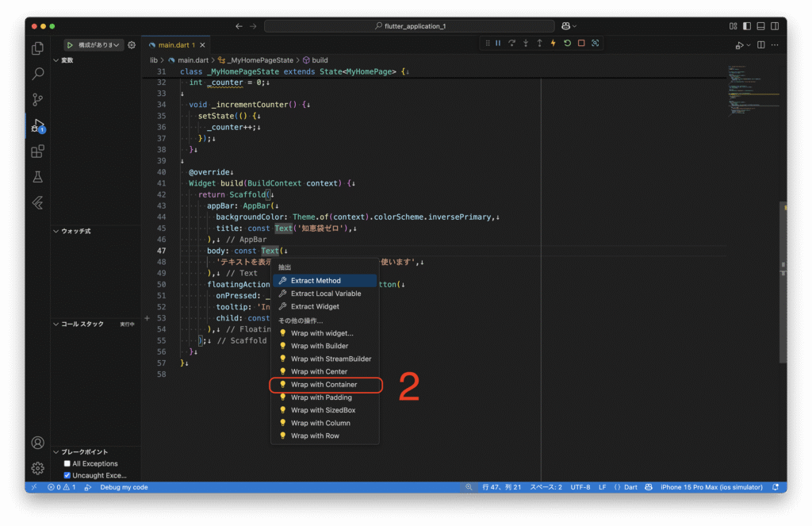The height and width of the screenshot is (526, 812).
Task: Toggle the bottom panel visibility
Action: (760, 26)
